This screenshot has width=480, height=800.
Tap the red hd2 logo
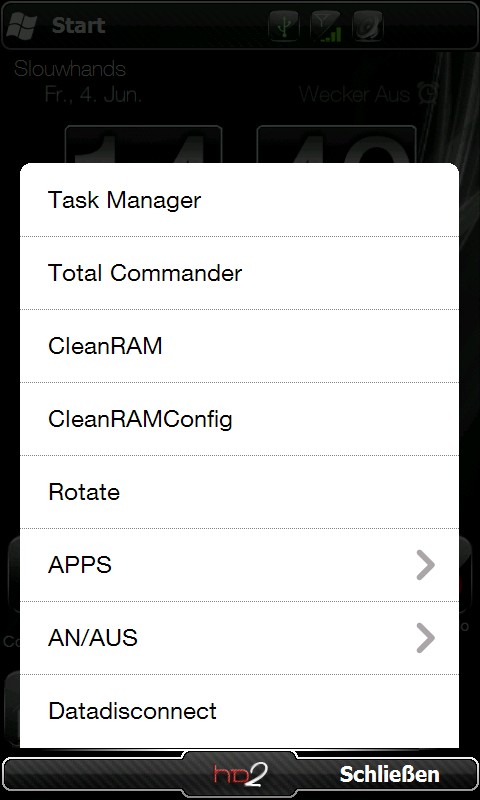point(240,774)
